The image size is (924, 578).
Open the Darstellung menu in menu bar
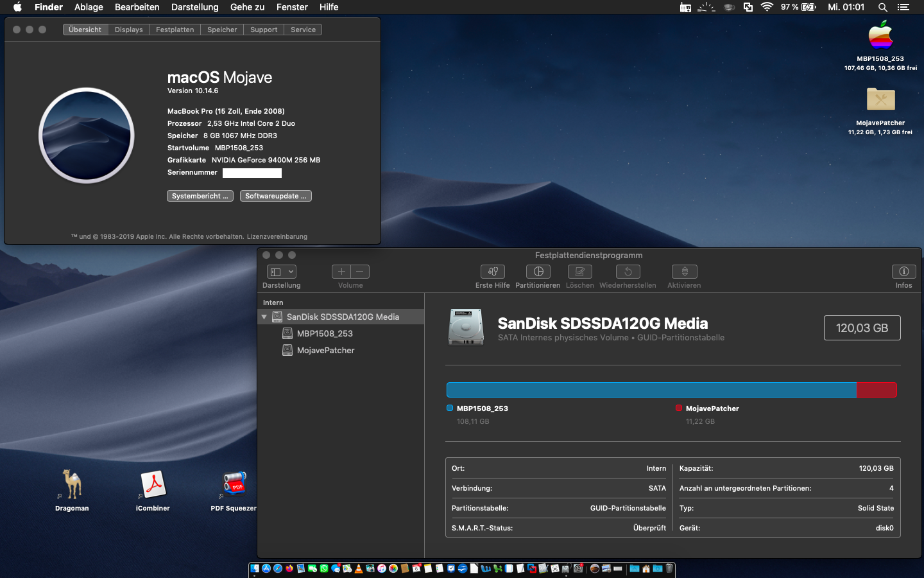coord(195,7)
